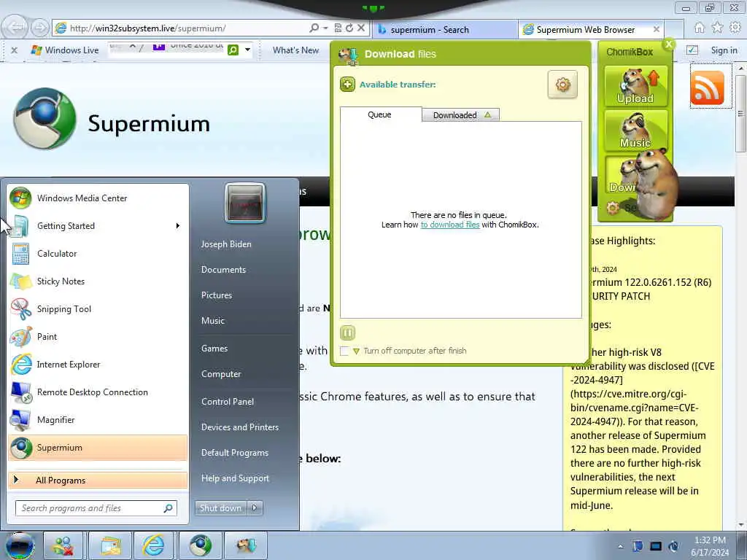The width and height of the screenshot is (747, 560).
Task: Click Windows Live toolbar button
Action: (x=65, y=50)
